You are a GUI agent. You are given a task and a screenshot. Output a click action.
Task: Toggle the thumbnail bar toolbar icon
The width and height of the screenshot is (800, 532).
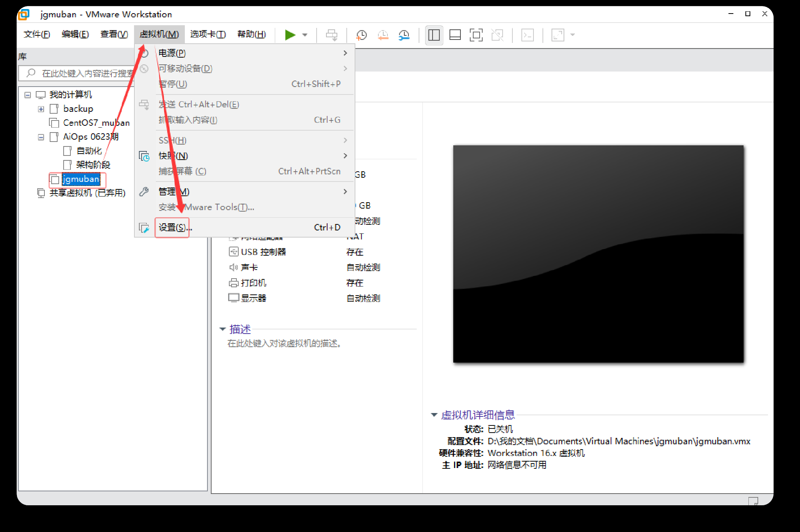pyautogui.click(x=455, y=35)
